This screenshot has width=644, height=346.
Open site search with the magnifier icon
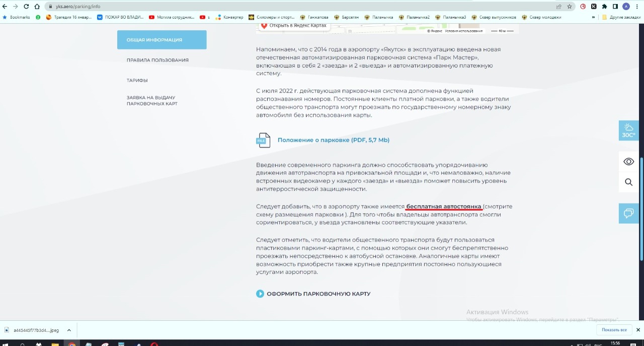(x=629, y=182)
